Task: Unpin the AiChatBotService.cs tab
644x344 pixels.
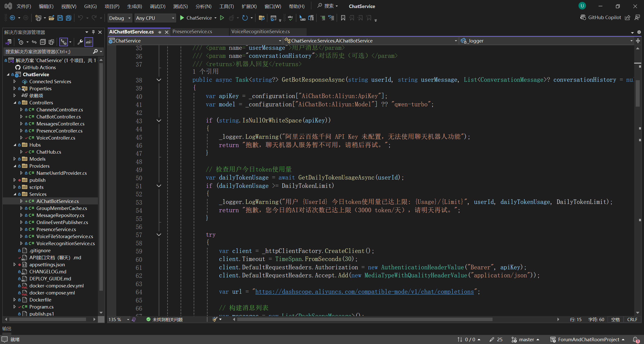Action: point(159,32)
